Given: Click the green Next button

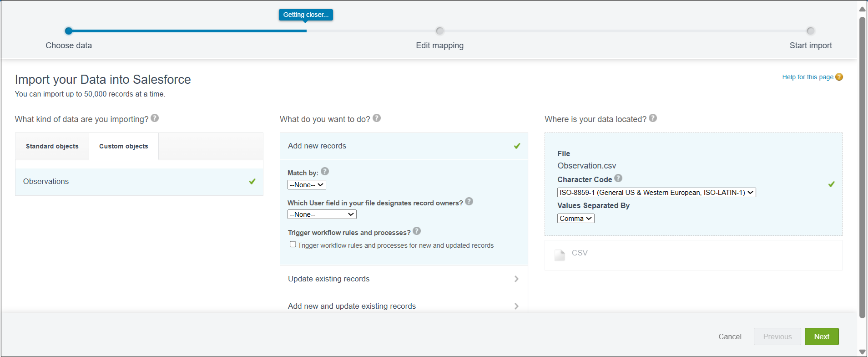Looking at the screenshot, I should [x=822, y=337].
